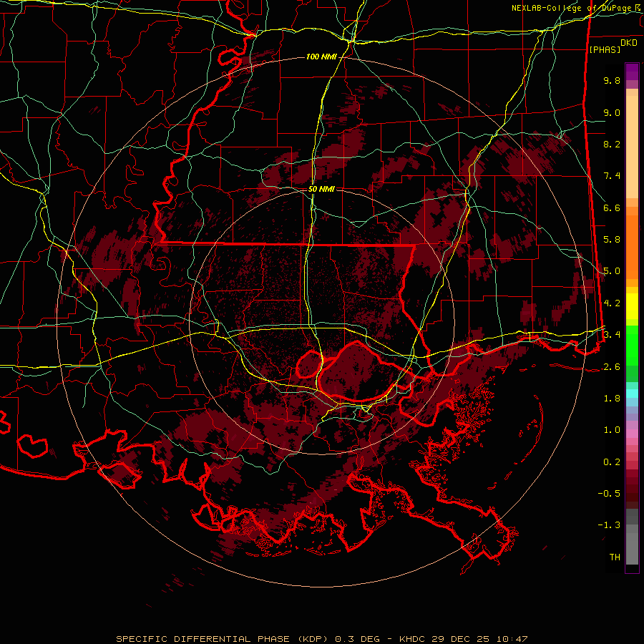Click the 5.8 colorbar value label
The width and height of the screenshot is (644, 644).
[x=612, y=240]
